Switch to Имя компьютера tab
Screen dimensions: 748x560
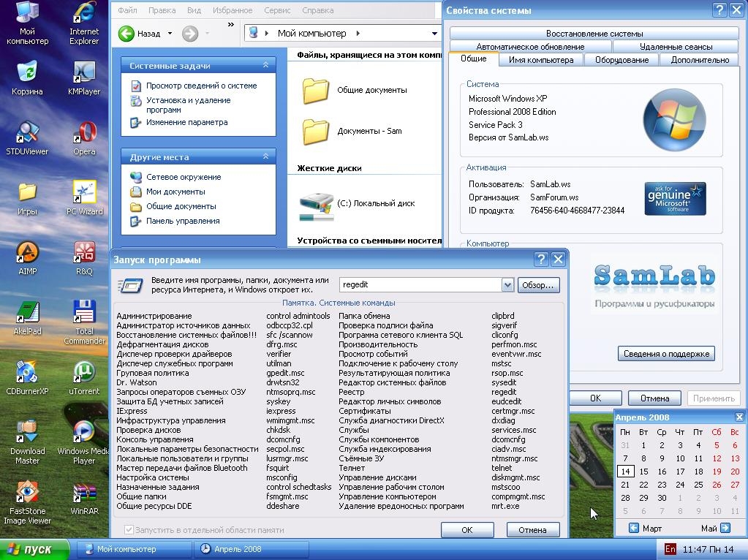click(541, 60)
